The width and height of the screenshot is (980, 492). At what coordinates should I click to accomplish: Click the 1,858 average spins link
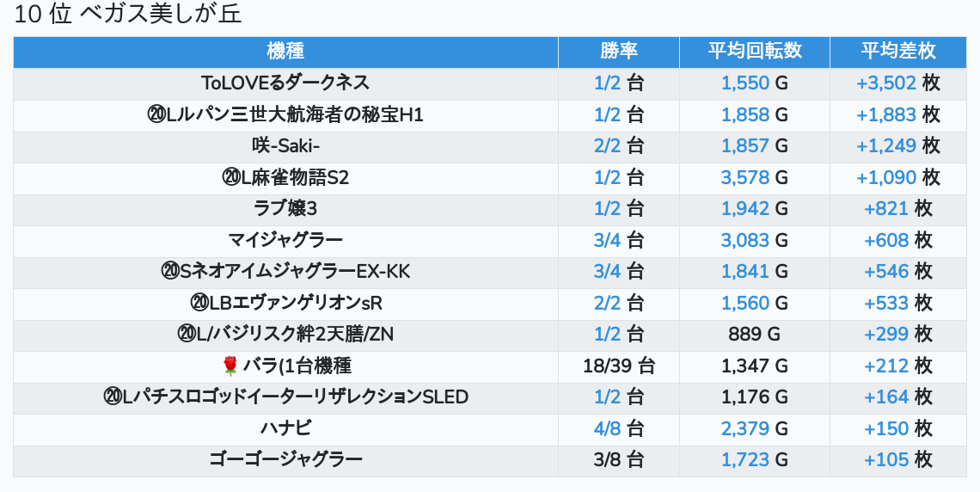[x=745, y=115]
